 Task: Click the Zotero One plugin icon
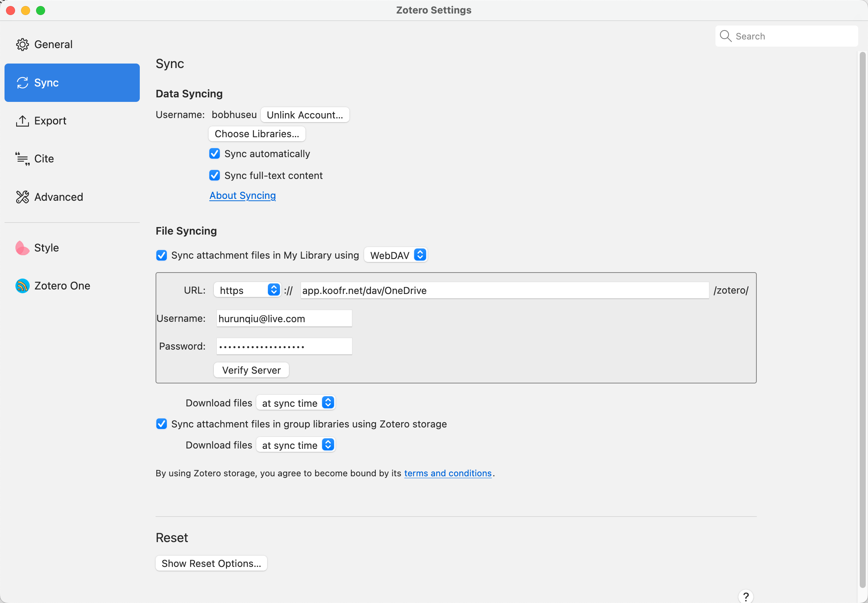pos(22,286)
